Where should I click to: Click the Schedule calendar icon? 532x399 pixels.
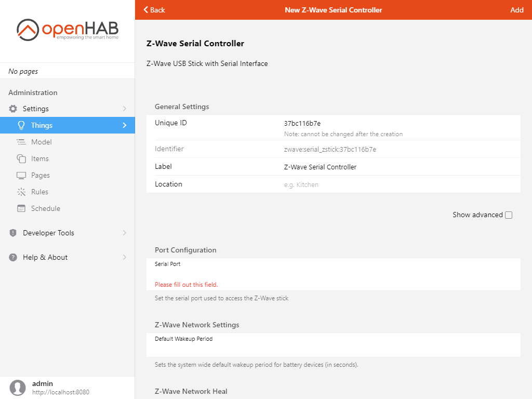tap(21, 208)
